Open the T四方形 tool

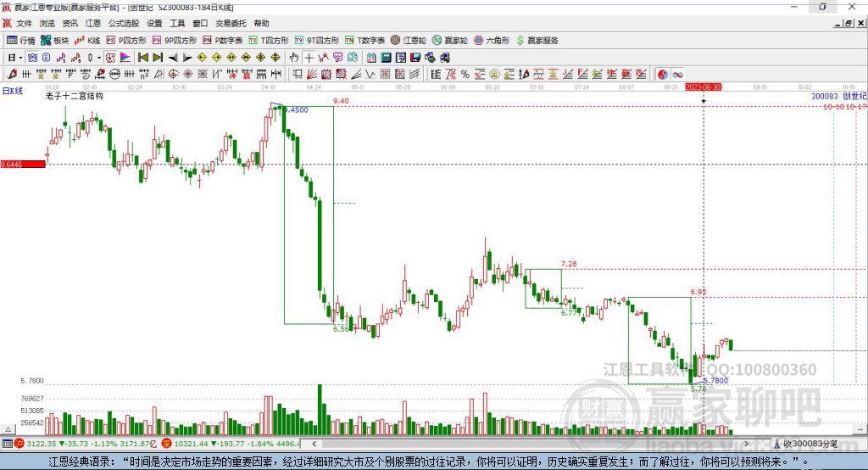click(269, 41)
